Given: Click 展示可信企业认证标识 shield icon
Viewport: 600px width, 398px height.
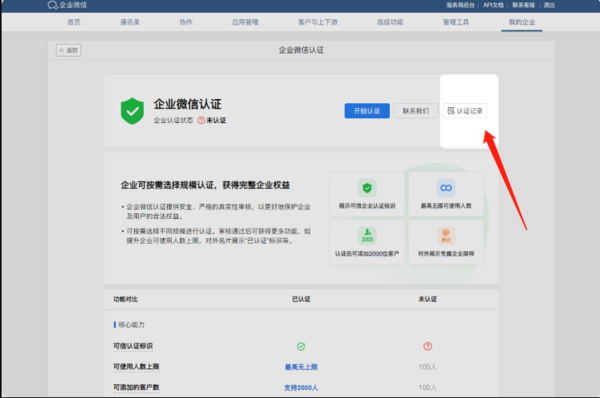Looking at the screenshot, I should coord(367,188).
